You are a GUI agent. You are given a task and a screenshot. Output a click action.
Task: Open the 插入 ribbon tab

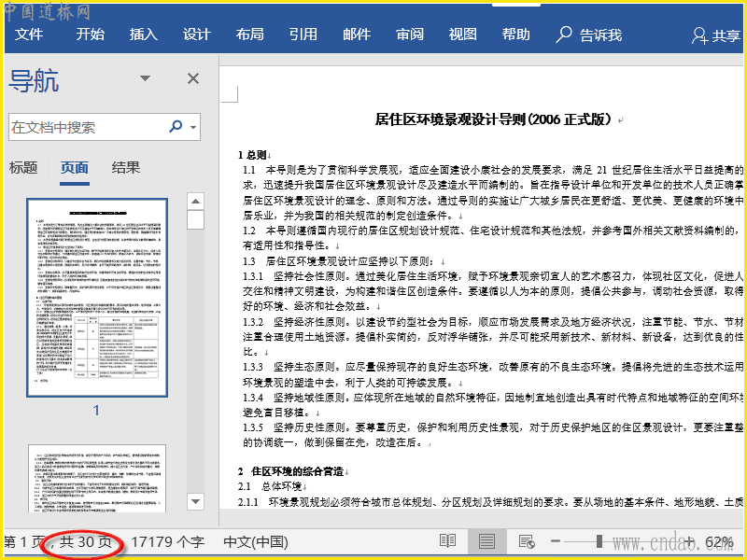pyautogui.click(x=144, y=35)
